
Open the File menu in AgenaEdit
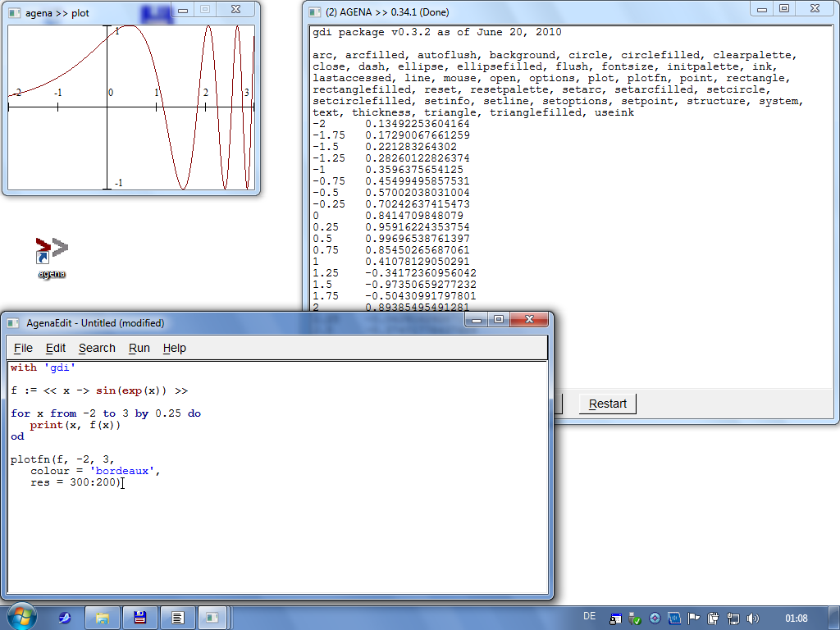[x=23, y=348]
